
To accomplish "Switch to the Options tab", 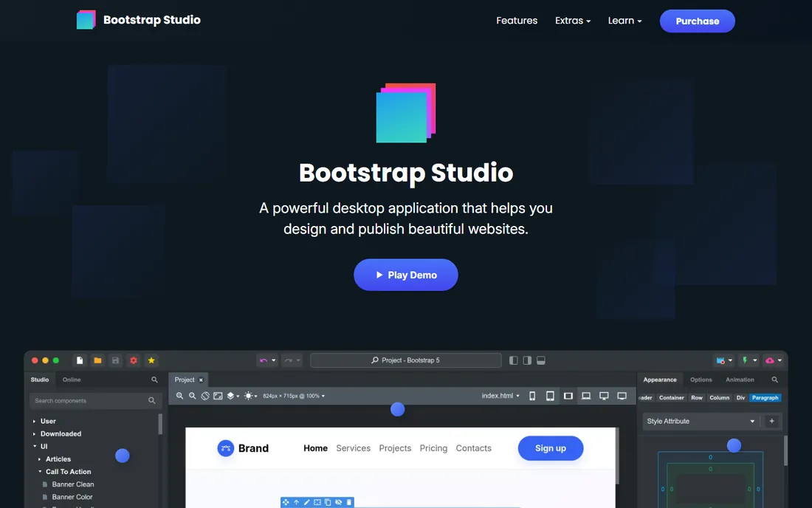I will tap(701, 380).
